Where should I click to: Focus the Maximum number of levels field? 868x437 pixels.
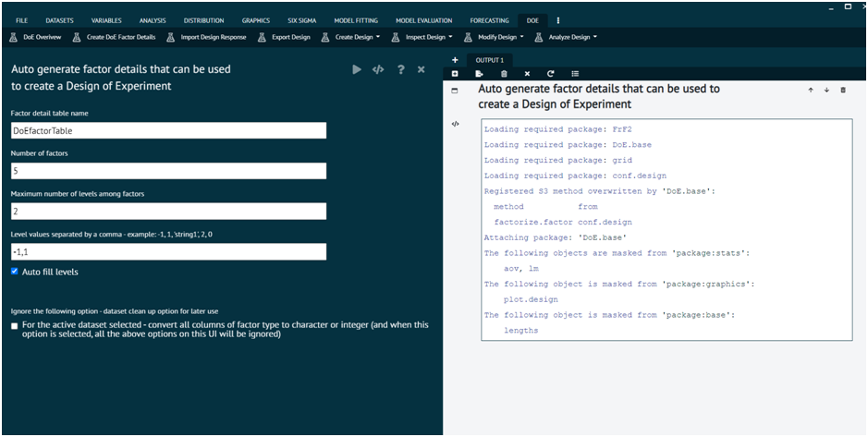[169, 212]
